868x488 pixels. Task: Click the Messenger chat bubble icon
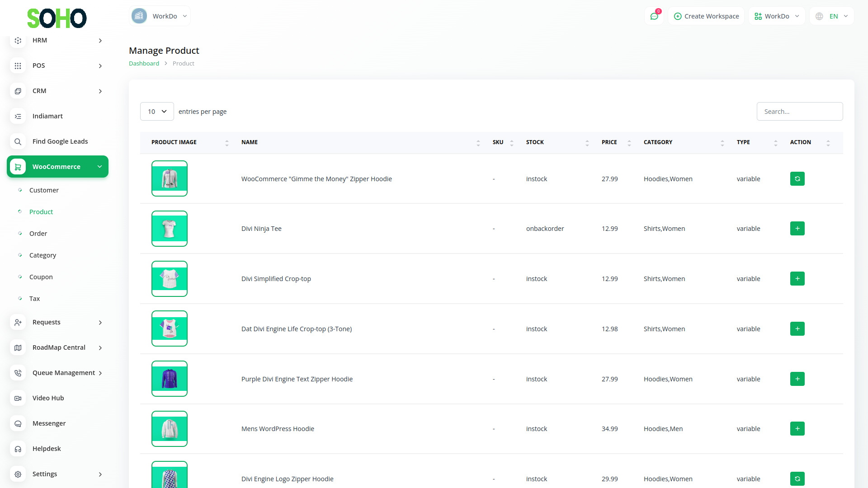coord(18,423)
